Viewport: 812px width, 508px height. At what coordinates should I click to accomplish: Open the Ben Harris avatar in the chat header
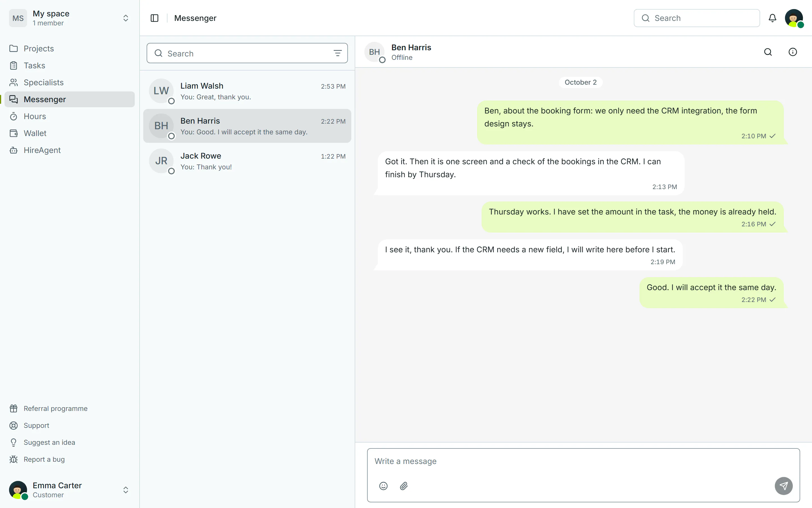[374, 52]
